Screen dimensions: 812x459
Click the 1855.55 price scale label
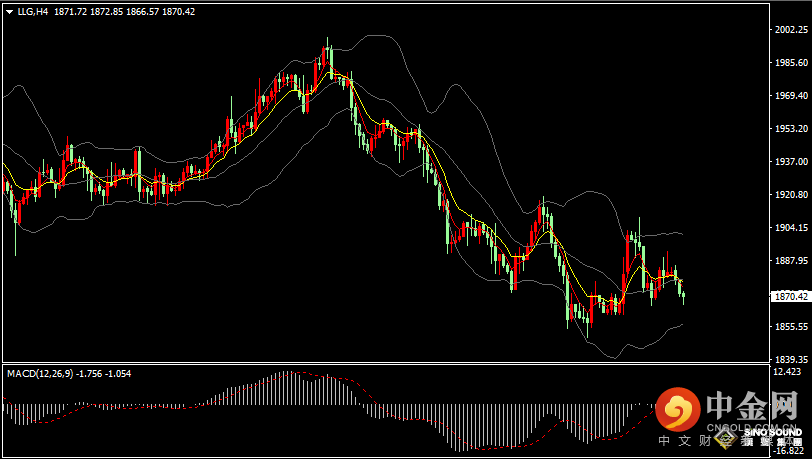(x=791, y=327)
